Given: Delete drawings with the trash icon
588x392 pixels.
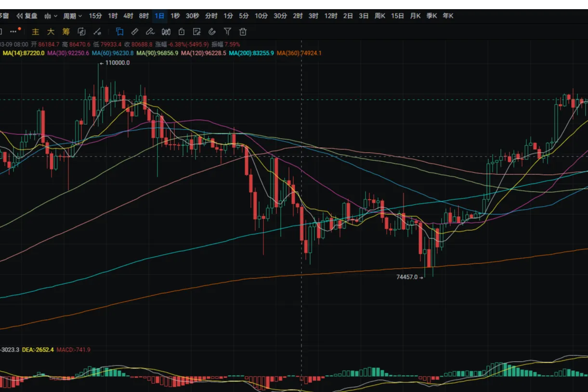Looking at the screenshot, I should click(x=243, y=32).
